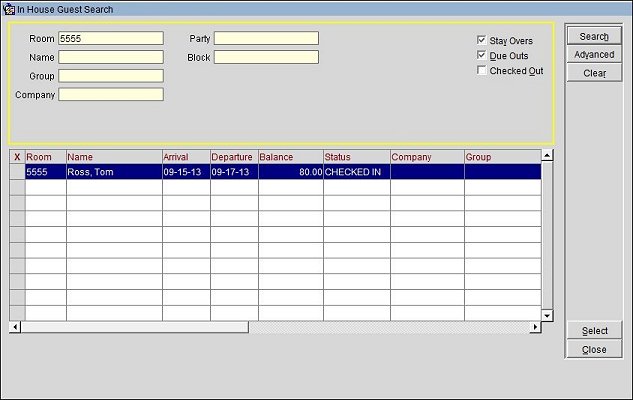Focus the Name input field
Viewport: 633px width, 400px height.
pos(111,57)
